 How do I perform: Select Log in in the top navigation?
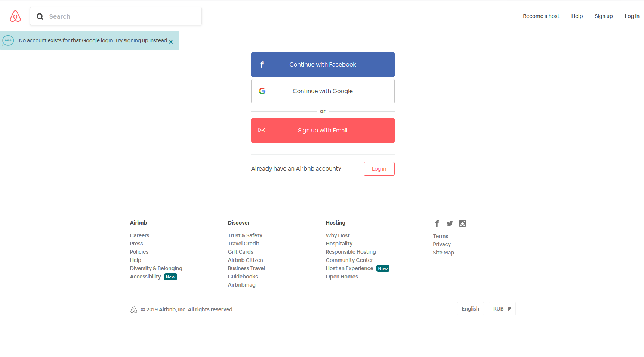(x=632, y=16)
